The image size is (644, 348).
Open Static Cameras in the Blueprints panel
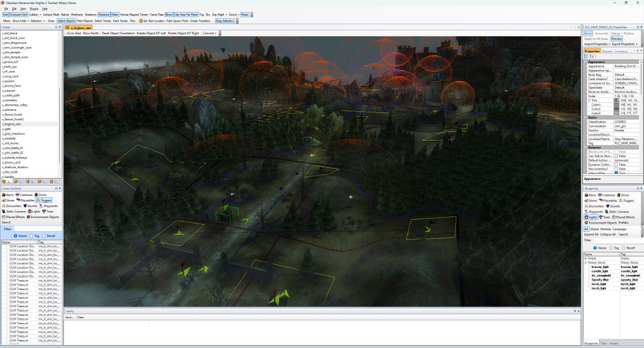(616, 211)
